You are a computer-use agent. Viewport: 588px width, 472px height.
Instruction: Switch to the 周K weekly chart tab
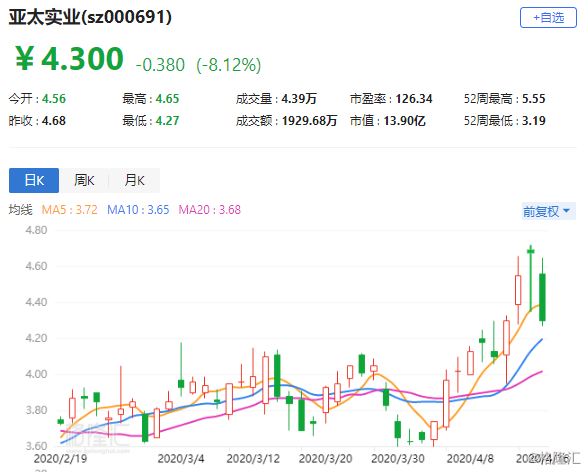[84, 180]
